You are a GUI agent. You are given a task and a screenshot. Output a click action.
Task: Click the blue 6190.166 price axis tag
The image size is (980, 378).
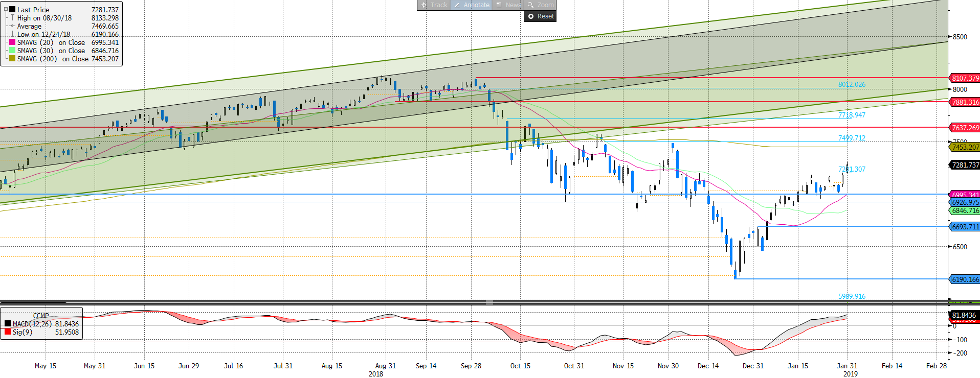tap(965, 279)
